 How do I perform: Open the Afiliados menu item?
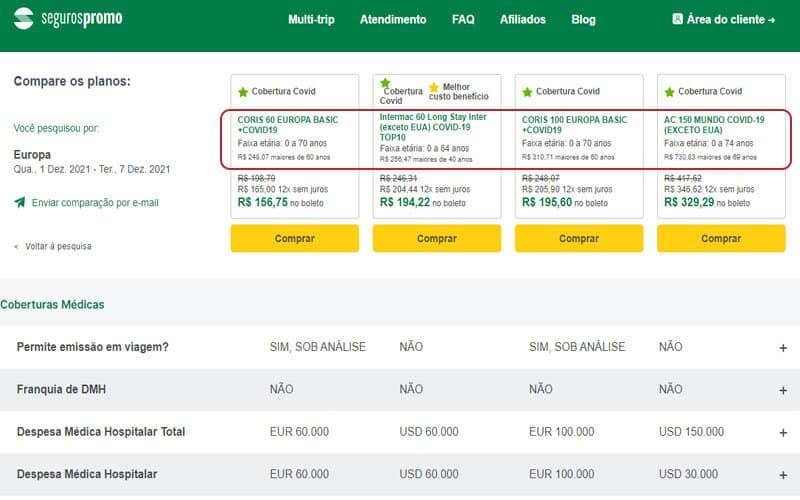click(x=522, y=19)
